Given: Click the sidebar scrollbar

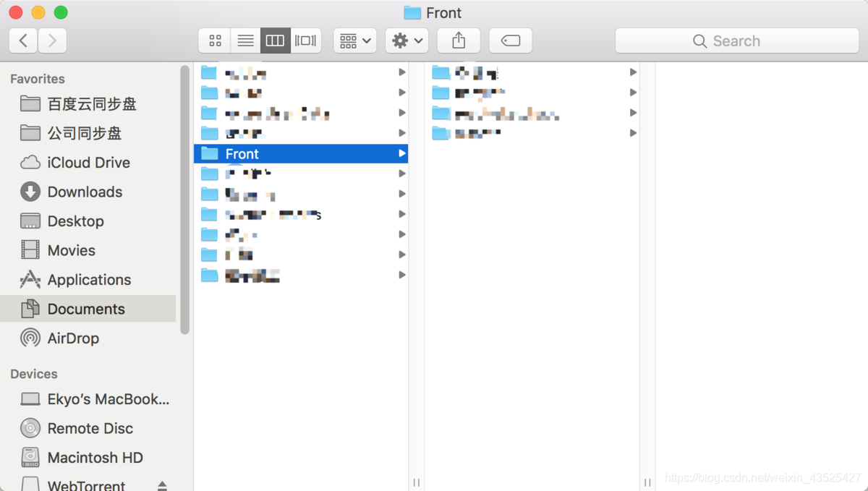Looking at the screenshot, I should click(x=184, y=200).
